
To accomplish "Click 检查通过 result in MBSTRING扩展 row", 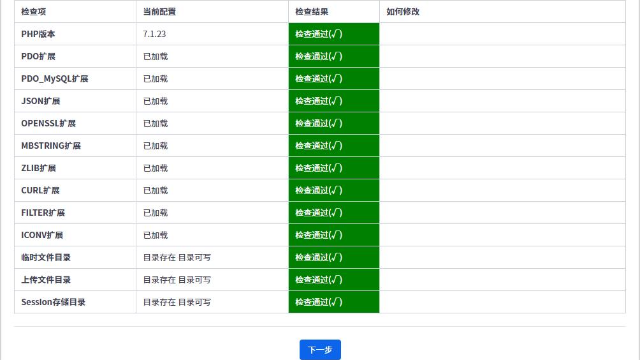I will click(x=319, y=146).
